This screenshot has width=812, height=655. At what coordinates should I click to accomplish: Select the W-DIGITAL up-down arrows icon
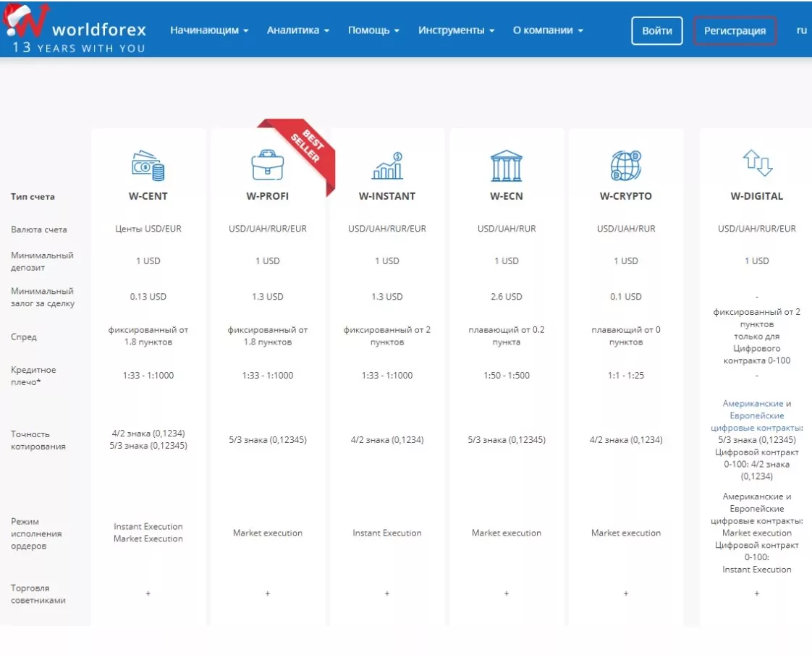pyautogui.click(x=757, y=163)
